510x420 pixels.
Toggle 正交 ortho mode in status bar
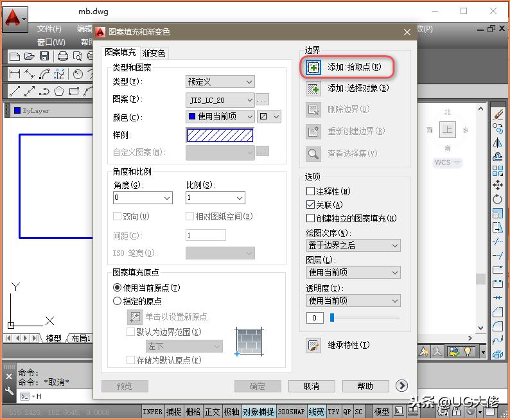[213, 412]
